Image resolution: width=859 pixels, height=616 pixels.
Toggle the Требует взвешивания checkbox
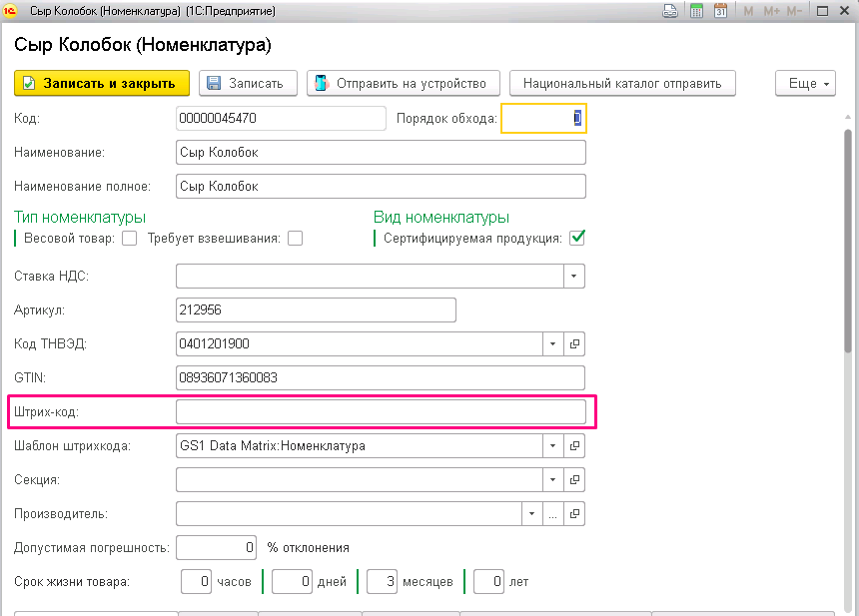(x=296, y=239)
